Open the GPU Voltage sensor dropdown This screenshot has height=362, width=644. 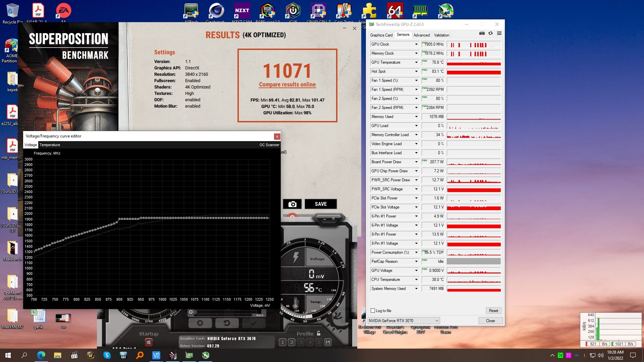tap(416, 270)
